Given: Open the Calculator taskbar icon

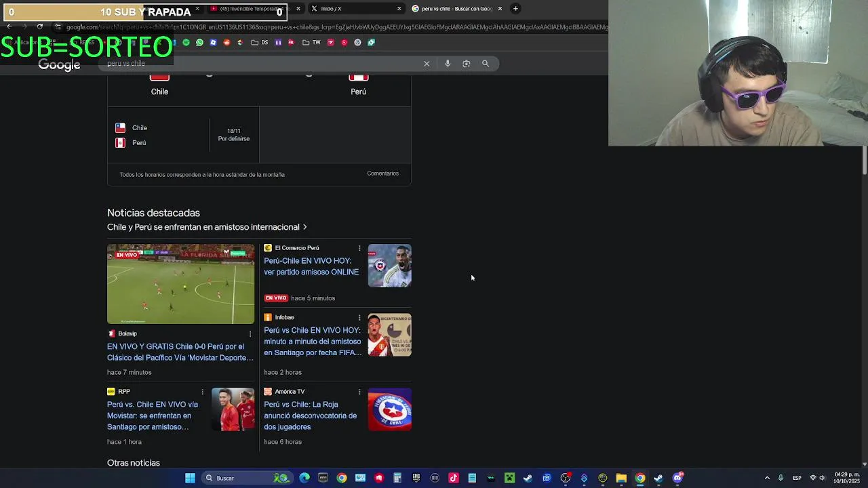Looking at the screenshot, I should tap(397, 478).
